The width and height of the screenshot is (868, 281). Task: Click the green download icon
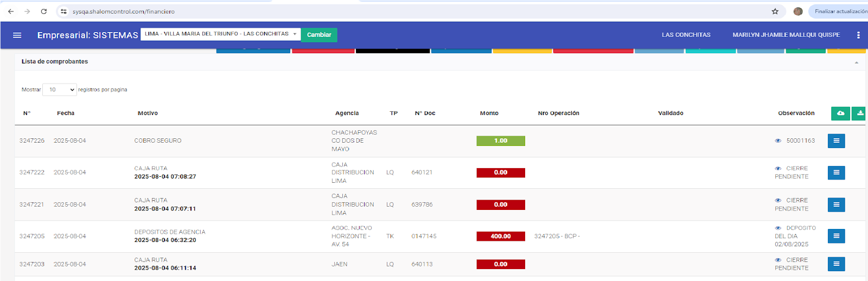(x=860, y=113)
